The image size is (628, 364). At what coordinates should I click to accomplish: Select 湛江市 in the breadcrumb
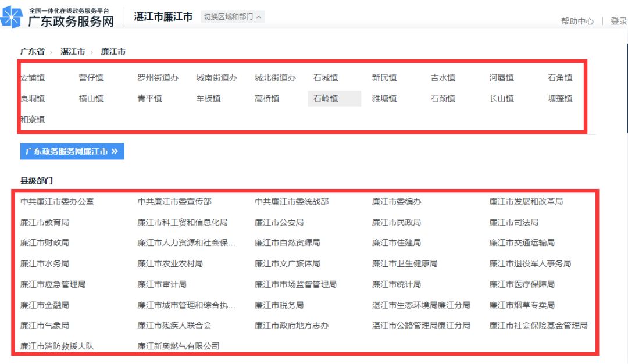(73, 52)
